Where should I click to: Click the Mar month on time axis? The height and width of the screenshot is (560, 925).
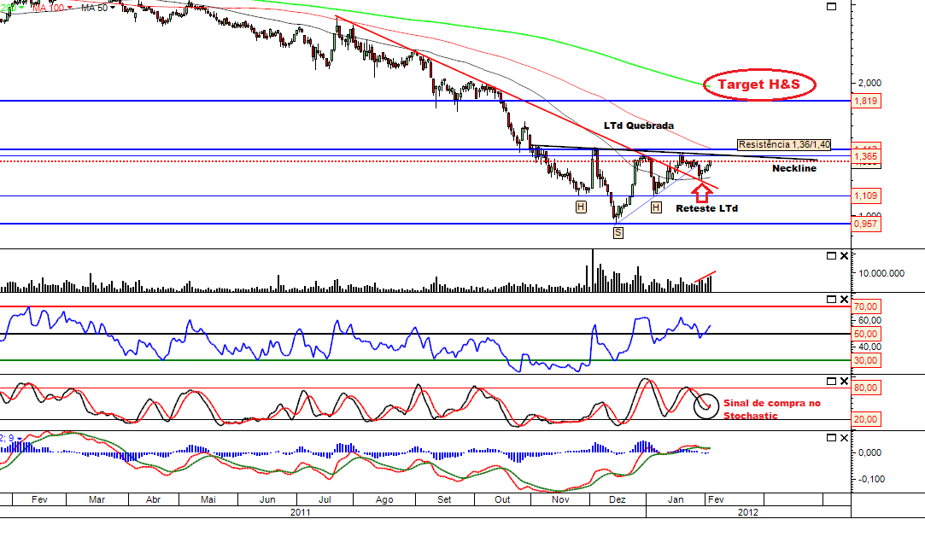97,499
